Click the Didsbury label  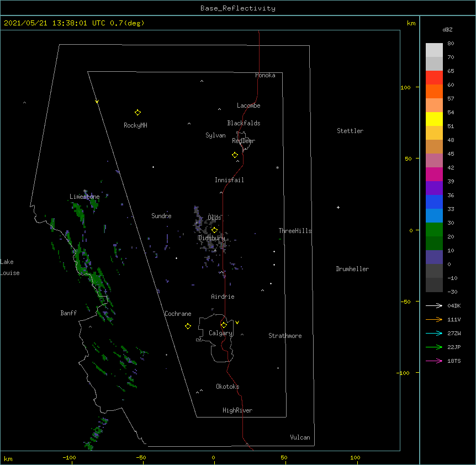211,238
